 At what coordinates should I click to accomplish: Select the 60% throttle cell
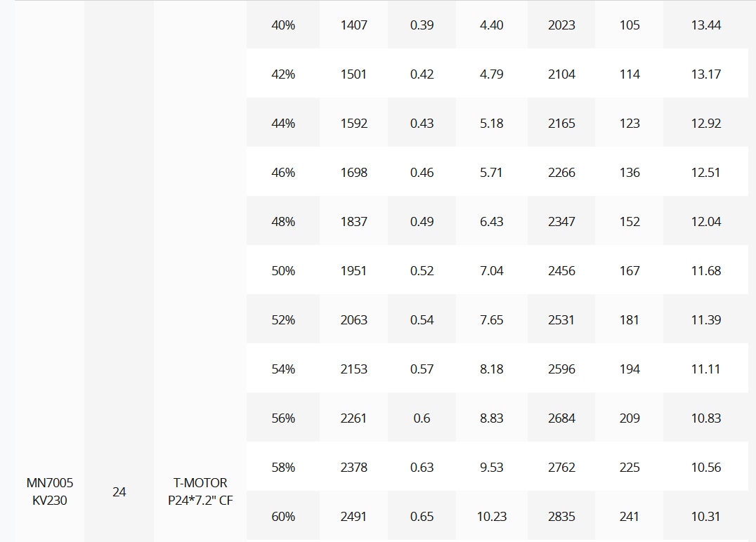tap(283, 517)
